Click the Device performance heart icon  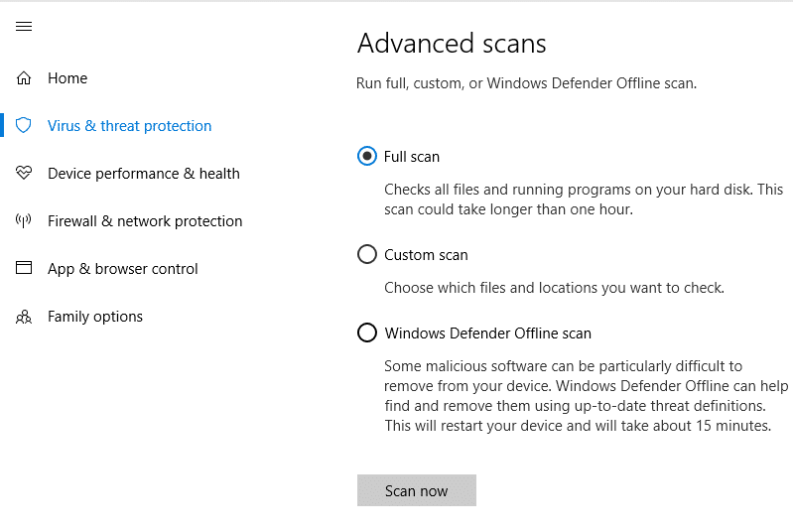tap(24, 174)
